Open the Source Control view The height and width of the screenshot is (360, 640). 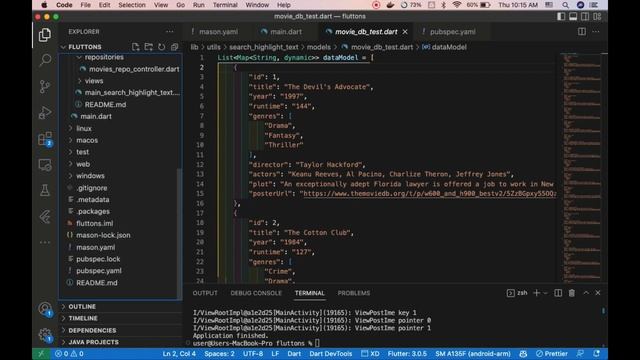tap(45, 87)
